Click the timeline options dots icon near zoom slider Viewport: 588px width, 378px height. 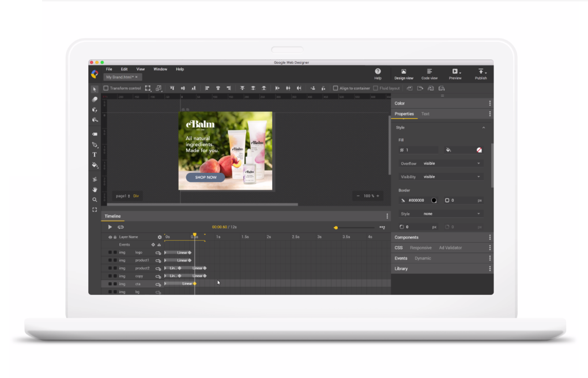pyautogui.click(x=382, y=227)
